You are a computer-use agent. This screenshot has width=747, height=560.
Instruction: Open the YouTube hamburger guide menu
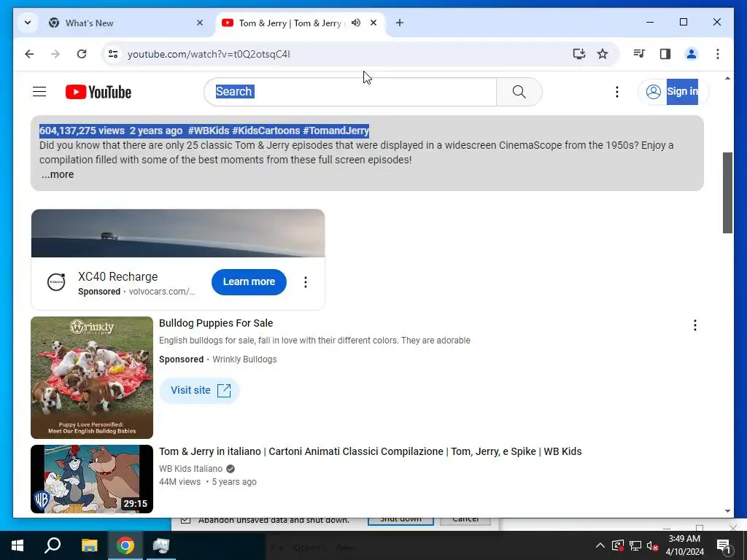39,92
